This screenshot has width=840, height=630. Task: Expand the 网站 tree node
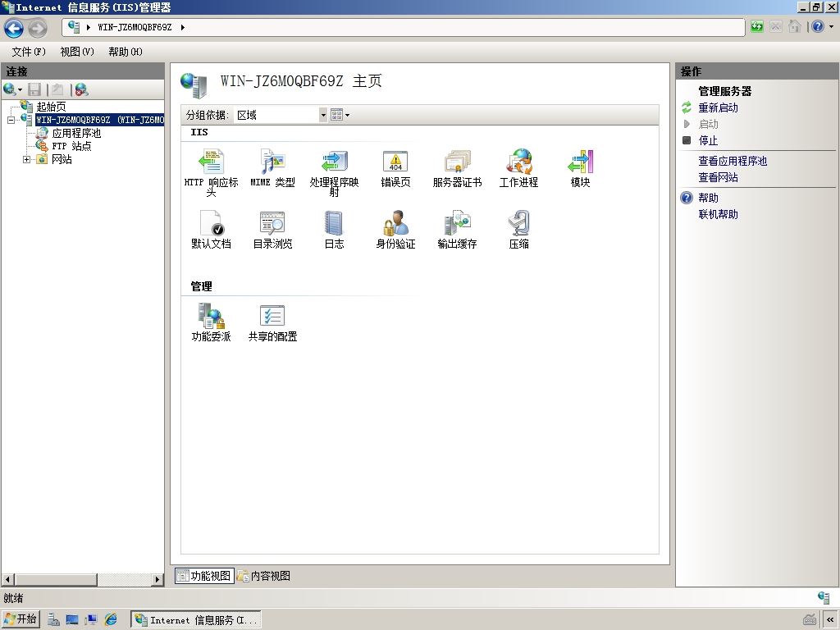coord(26,159)
